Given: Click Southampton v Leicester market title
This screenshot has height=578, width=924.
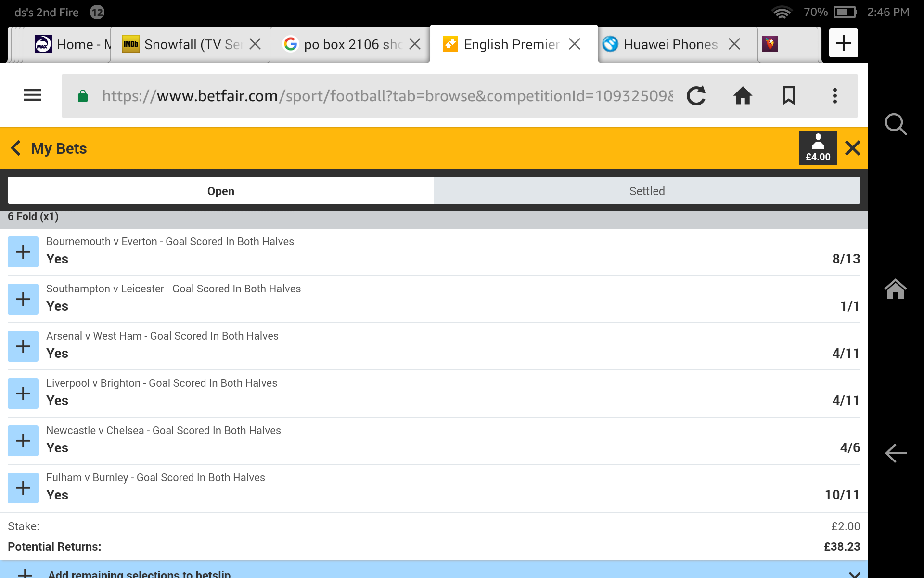Looking at the screenshot, I should click(x=173, y=289).
